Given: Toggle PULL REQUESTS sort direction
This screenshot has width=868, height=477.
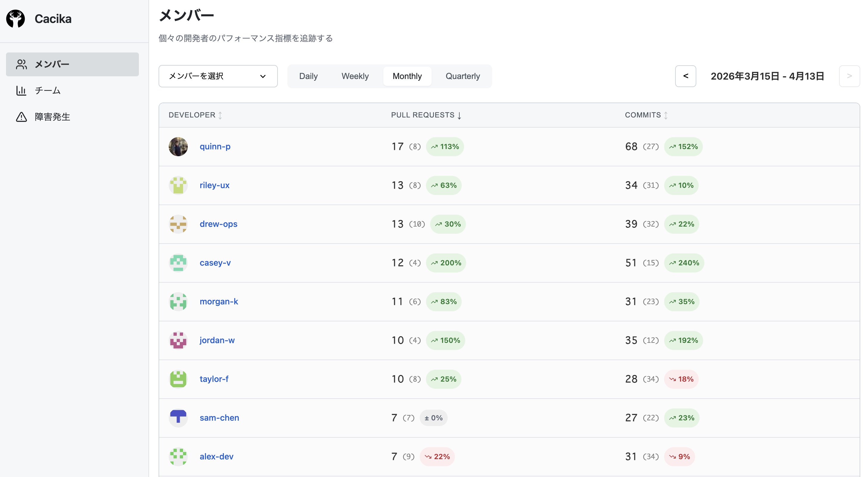Looking at the screenshot, I should pos(459,115).
